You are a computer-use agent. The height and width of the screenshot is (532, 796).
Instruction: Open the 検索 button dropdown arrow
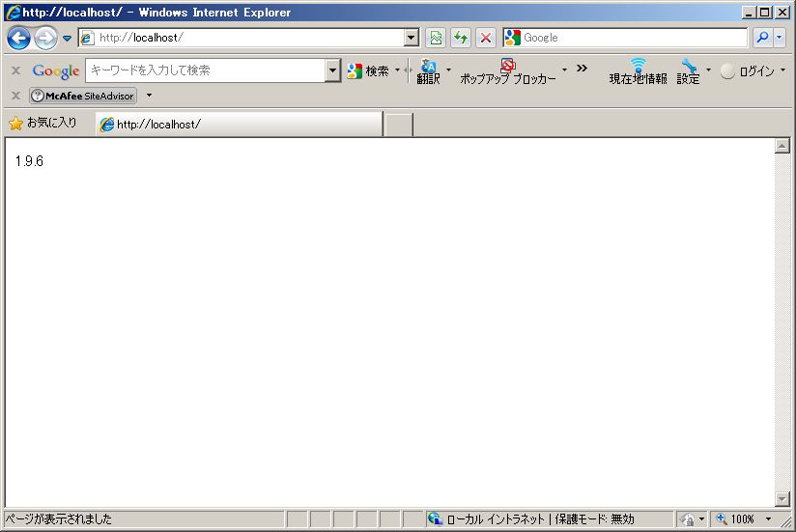pos(397,70)
